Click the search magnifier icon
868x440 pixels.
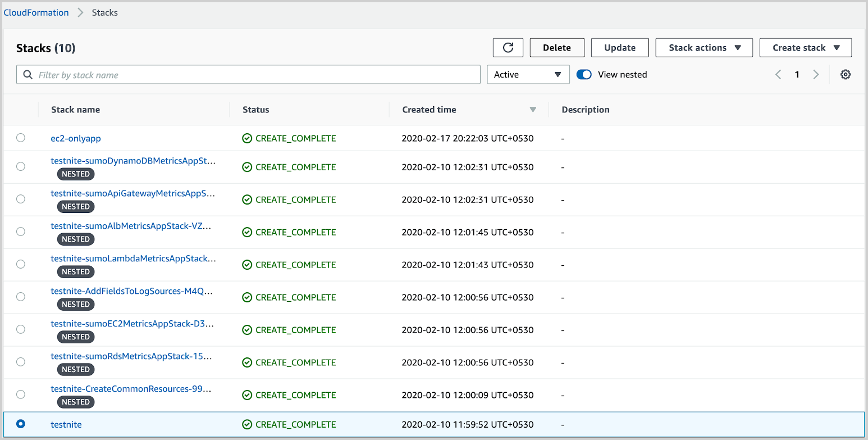click(28, 75)
